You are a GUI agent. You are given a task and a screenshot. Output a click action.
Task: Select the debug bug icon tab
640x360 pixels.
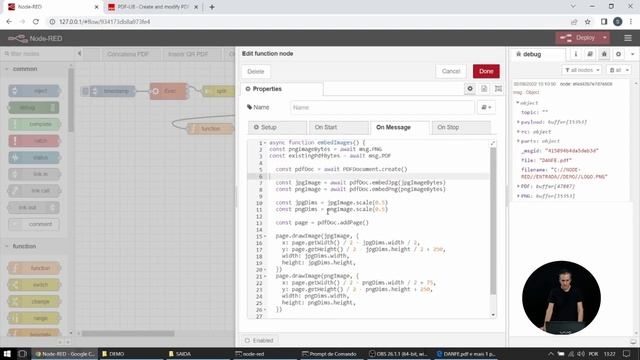click(x=604, y=54)
